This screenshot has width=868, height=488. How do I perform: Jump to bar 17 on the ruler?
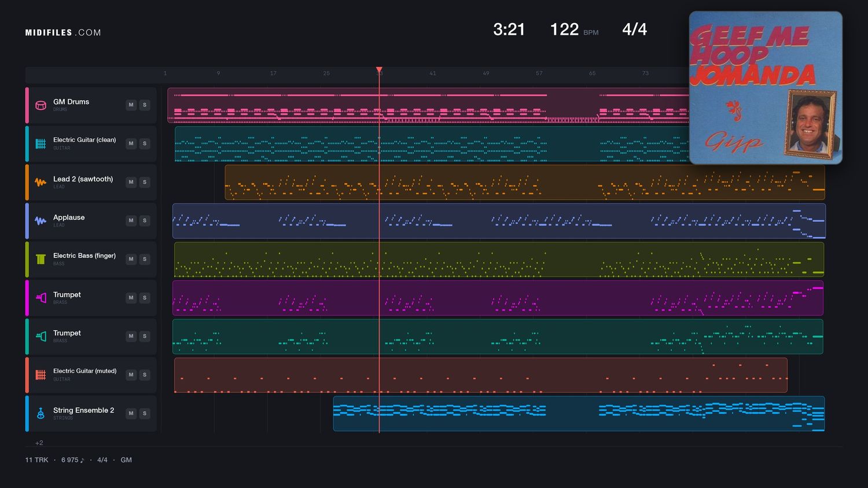(x=273, y=73)
